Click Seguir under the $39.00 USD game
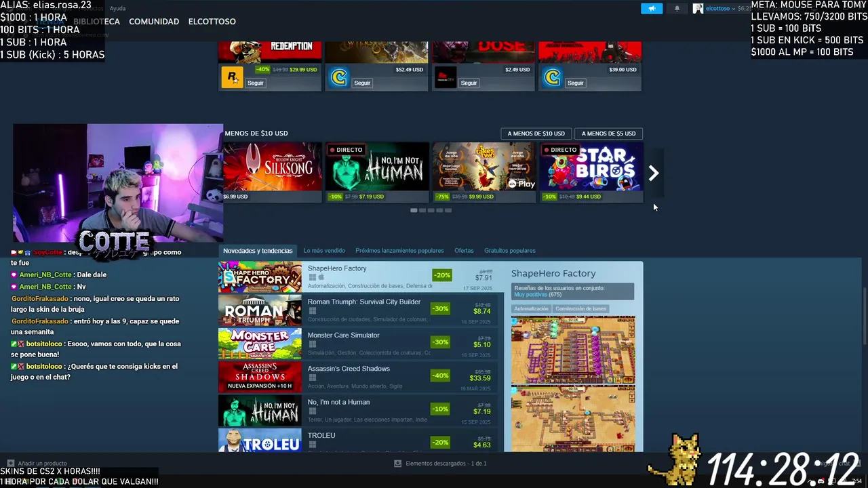868x488 pixels. (x=575, y=83)
